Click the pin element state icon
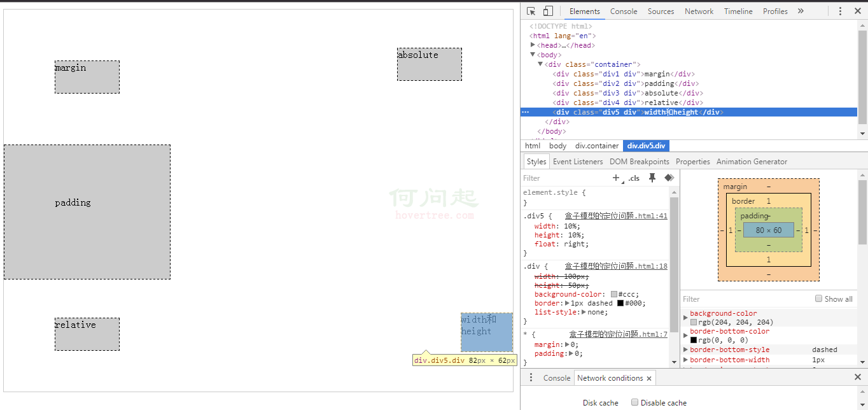The width and height of the screenshot is (868, 410). click(x=652, y=178)
